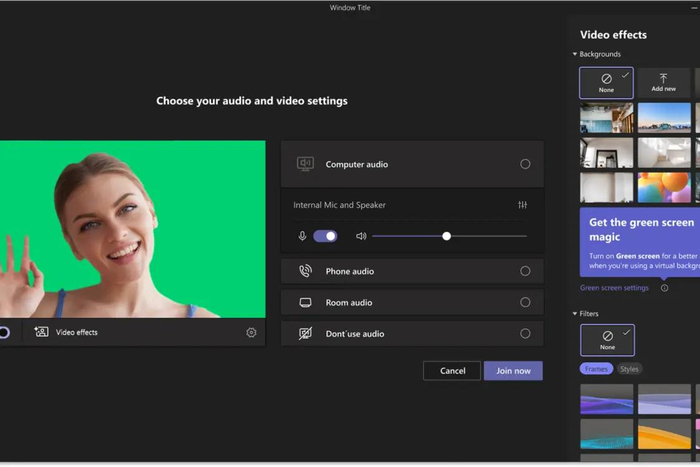Screen dimensions: 700x467
Task: Toggle the microphone switch off
Action: [325, 236]
